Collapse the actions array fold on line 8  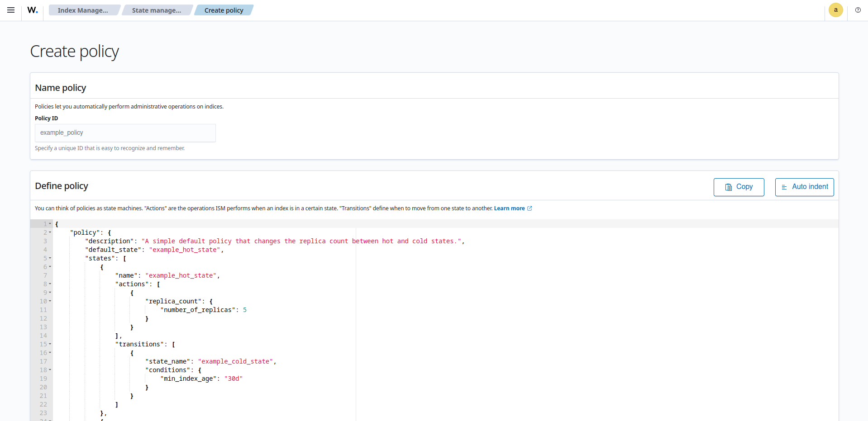click(x=50, y=284)
